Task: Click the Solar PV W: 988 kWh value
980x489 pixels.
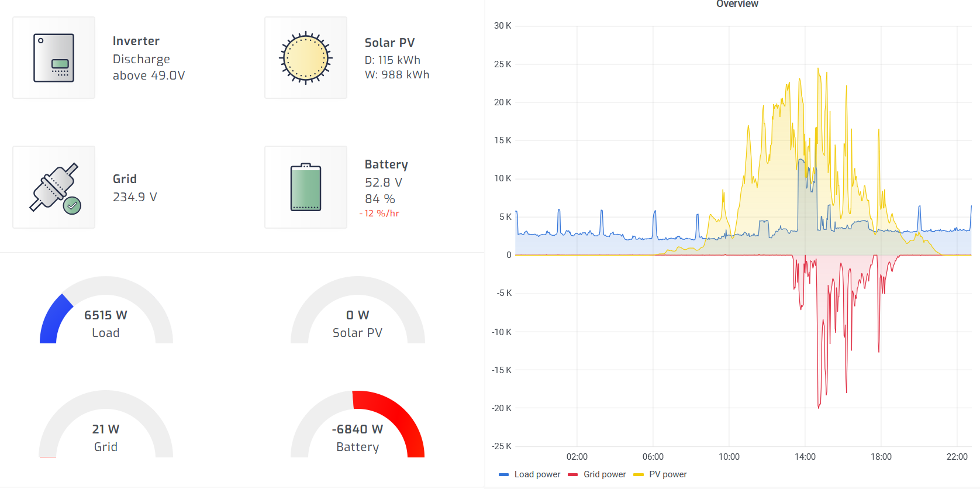Action: 397,75
